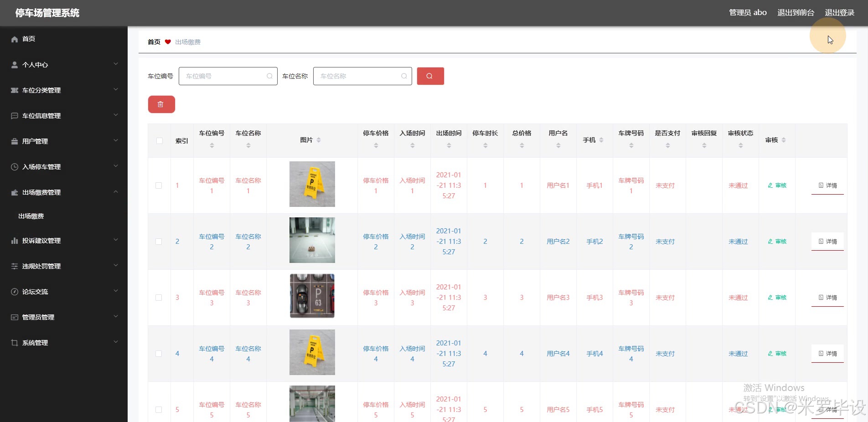This screenshot has width=868, height=422.
Task: Open the 出场缴费 submenu item
Action: pos(64,216)
